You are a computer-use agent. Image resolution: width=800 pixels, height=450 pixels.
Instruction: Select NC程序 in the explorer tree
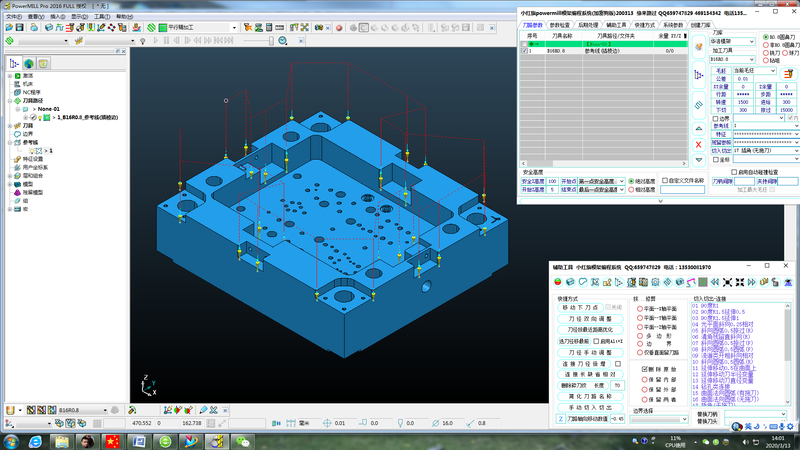click(31, 92)
